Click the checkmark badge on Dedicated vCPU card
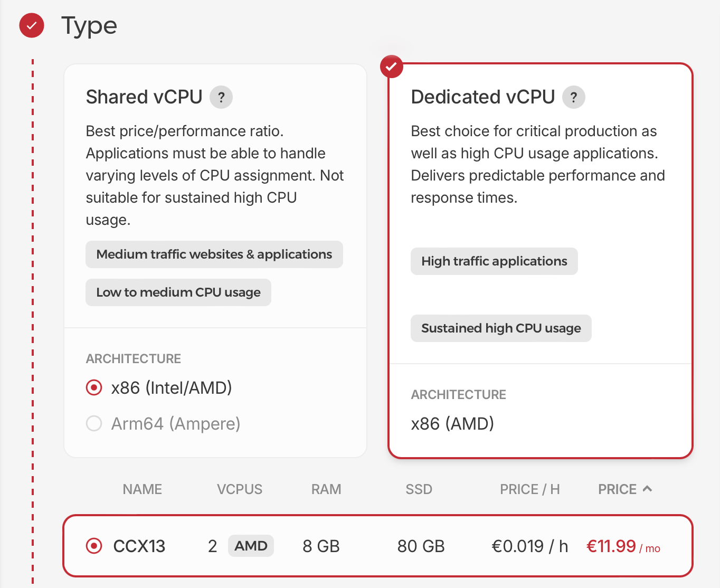 pyautogui.click(x=391, y=67)
